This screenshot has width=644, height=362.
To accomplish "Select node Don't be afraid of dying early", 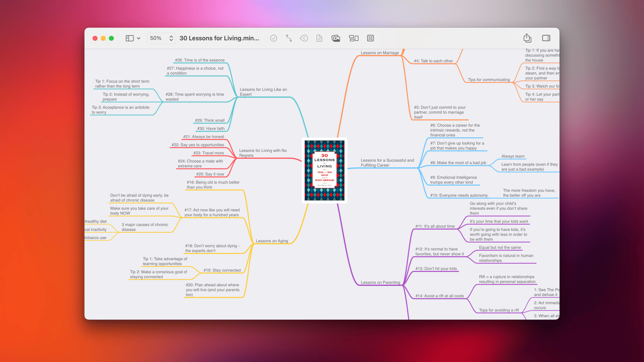I will pos(139,198).
